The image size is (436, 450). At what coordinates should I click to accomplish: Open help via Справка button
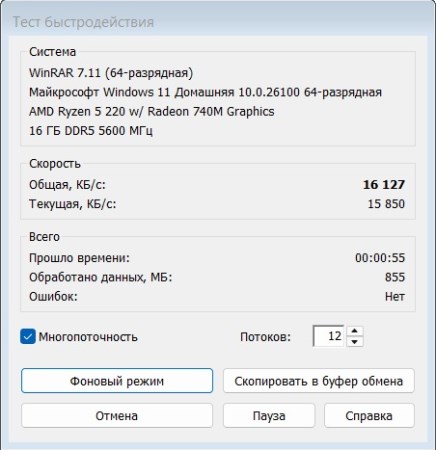(x=369, y=416)
